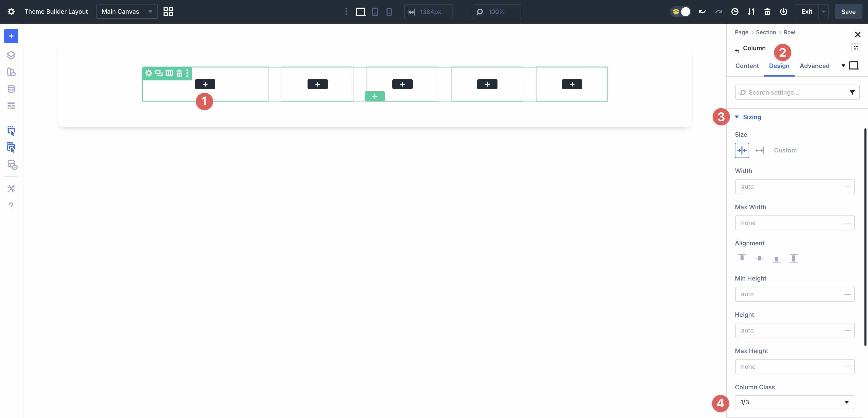Navigate to the Section breadcrumb
The width and height of the screenshot is (868, 418).
(x=766, y=32)
